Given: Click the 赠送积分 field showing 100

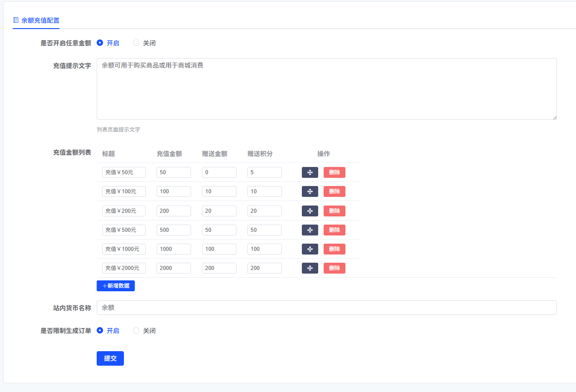Looking at the screenshot, I should pos(265,249).
